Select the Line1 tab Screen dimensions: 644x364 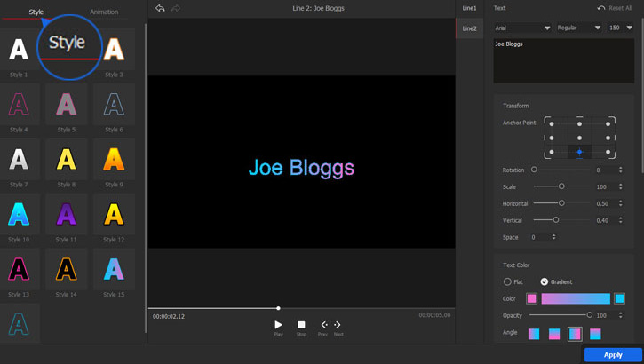point(469,8)
